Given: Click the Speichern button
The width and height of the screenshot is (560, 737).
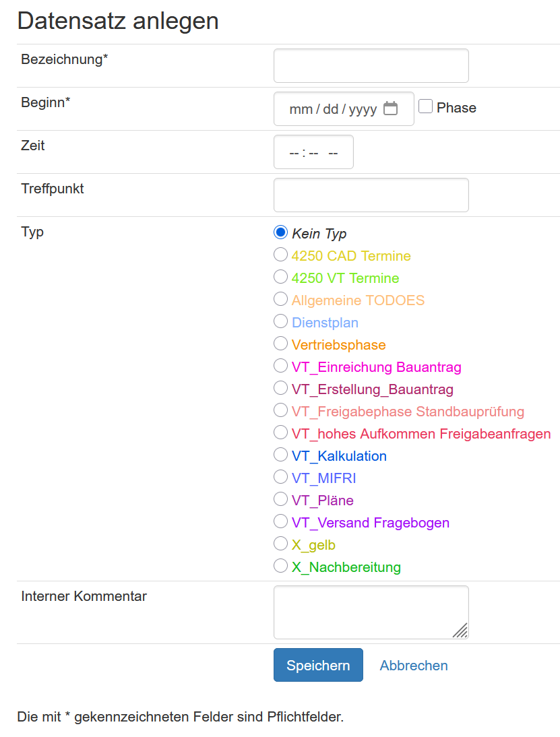Looking at the screenshot, I should pos(318,665).
